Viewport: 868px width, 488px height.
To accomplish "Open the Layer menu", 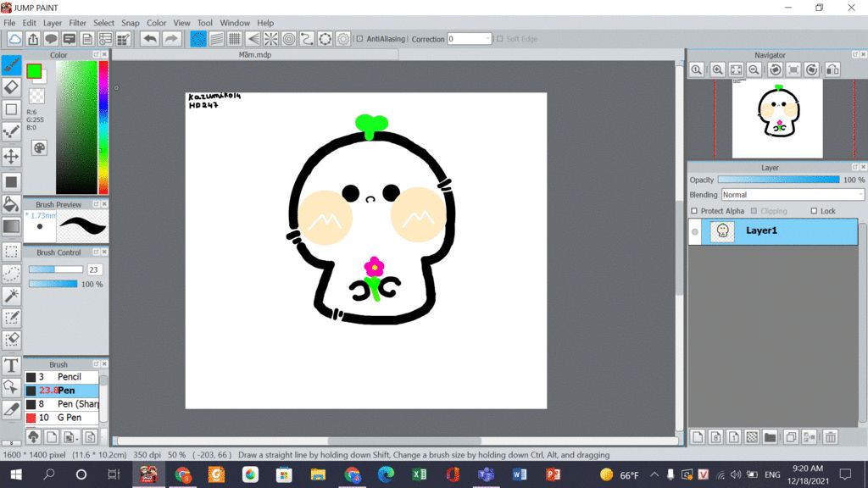I will click(53, 23).
